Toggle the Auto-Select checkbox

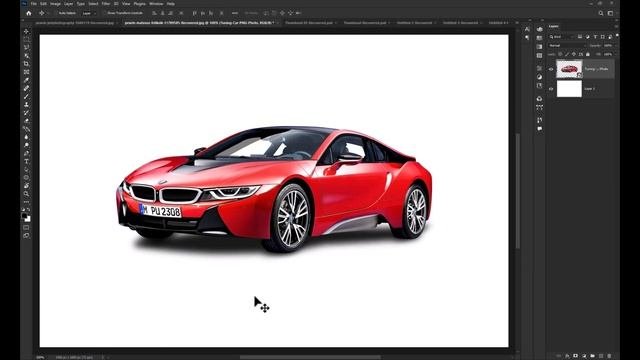(x=56, y=13)
